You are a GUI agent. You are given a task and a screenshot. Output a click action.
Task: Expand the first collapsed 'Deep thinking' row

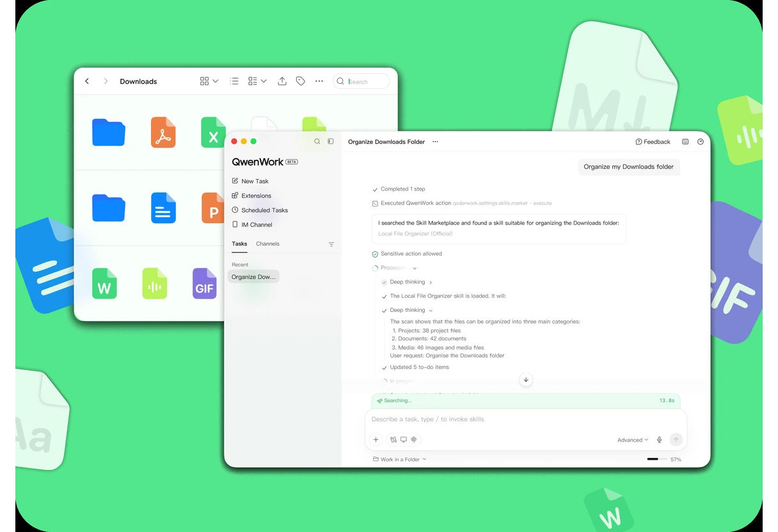[x=407, y=282]
